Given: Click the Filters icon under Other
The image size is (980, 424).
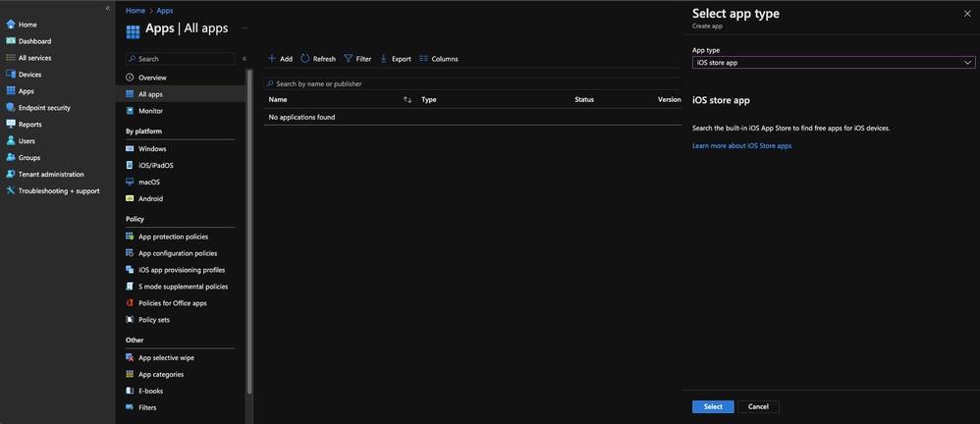Looking at the screenshot, I should (130, 407).
